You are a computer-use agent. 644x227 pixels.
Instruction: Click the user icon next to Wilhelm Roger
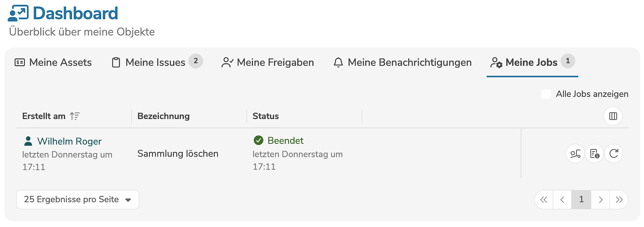pos(28,140)
